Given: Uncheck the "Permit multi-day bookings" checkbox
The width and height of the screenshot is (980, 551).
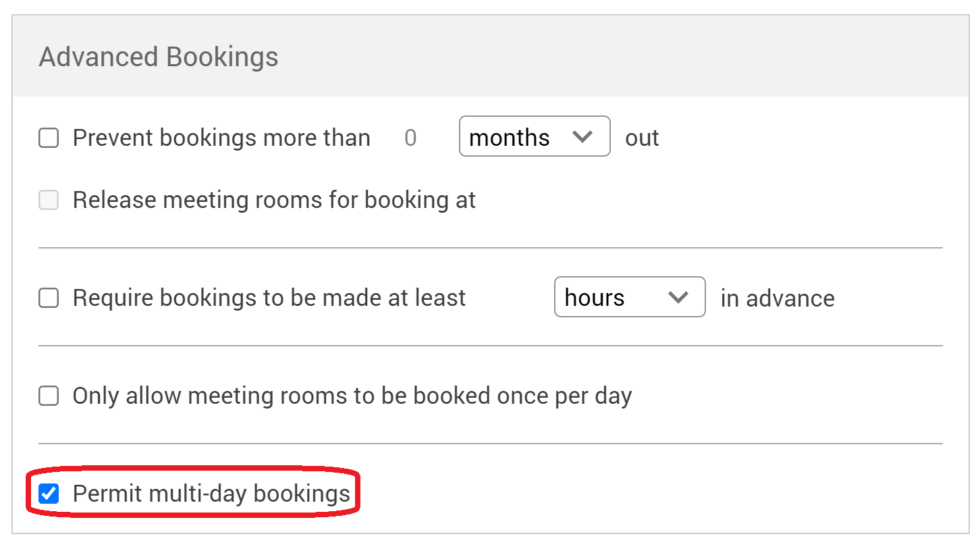Looking at the screenshot, I should (49, 494).
